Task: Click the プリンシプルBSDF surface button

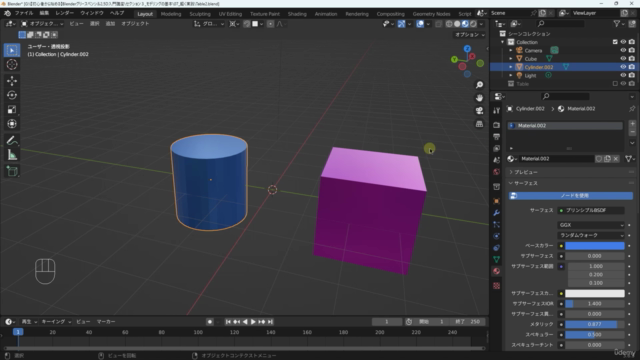Action: (x=591, y=210)
